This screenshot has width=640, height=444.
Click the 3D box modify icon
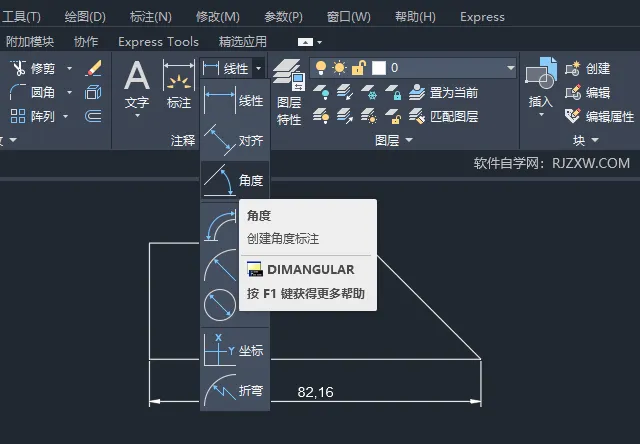pyautogui.click(x=93, y=92)
